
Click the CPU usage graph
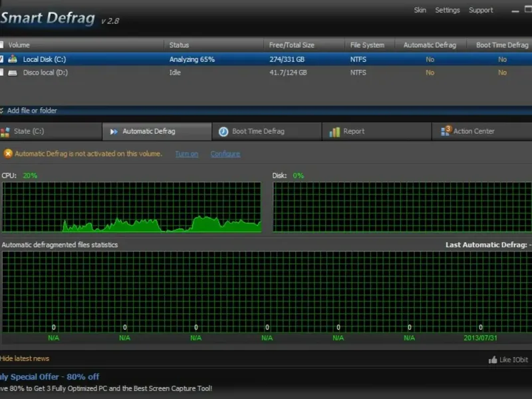click(132, 207)
